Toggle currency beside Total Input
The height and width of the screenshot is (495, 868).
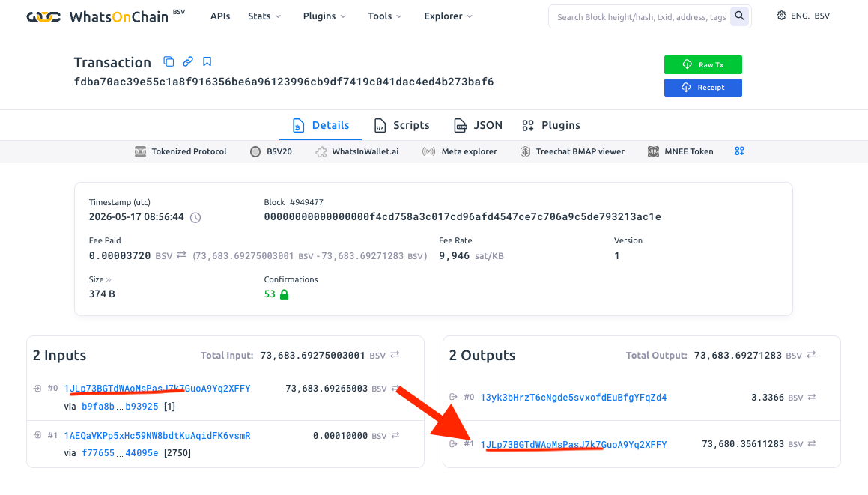[x=395, y=355]
